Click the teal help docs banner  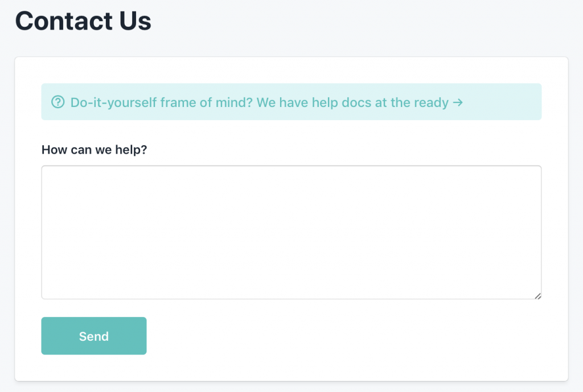point(501,102)
